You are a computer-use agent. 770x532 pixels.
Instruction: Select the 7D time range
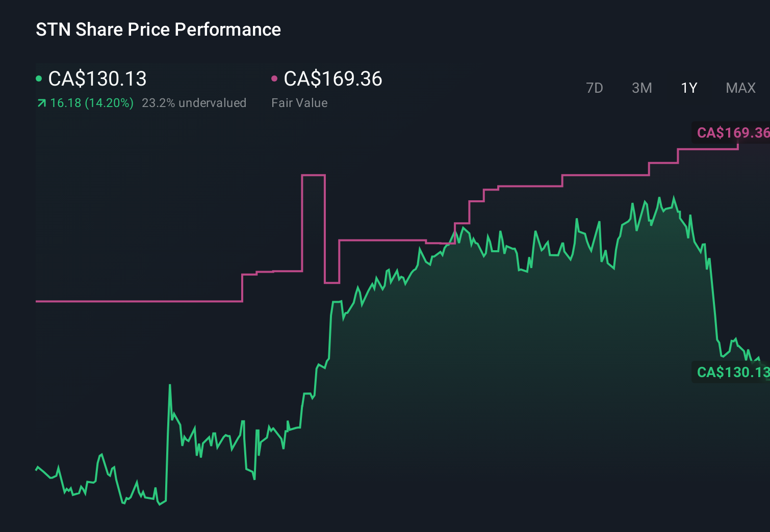point(595,88)
